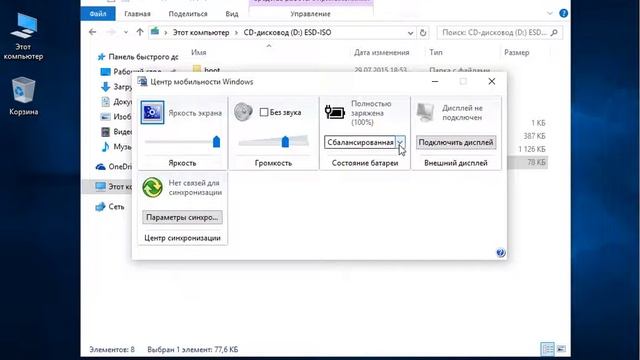Click the battery status icon

(335, 112)
